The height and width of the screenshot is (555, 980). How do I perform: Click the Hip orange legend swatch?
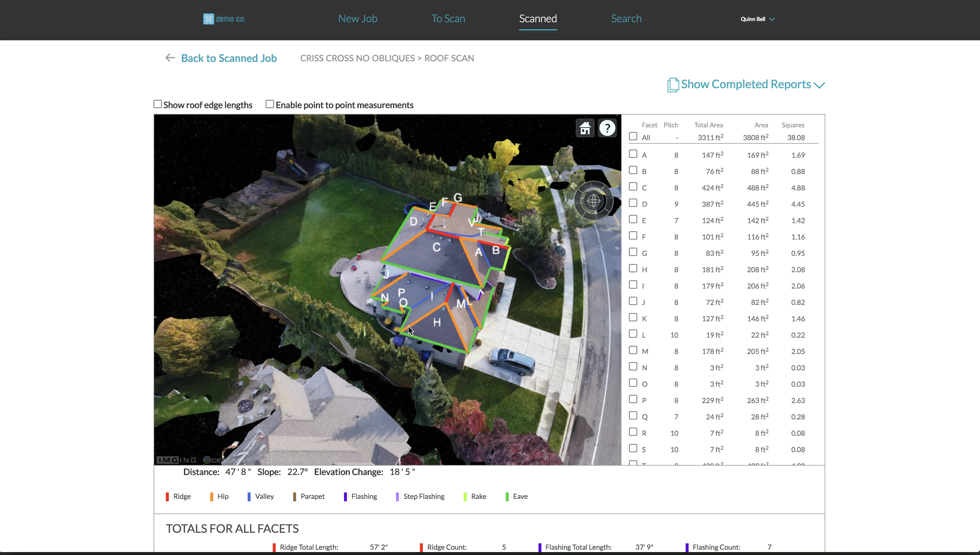point(211,497)
